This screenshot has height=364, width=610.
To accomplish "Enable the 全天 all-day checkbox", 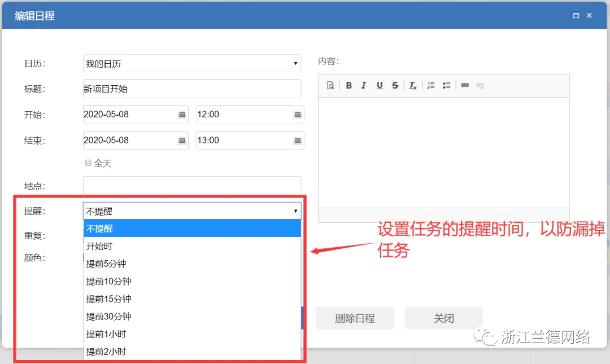I will [88, 163].
